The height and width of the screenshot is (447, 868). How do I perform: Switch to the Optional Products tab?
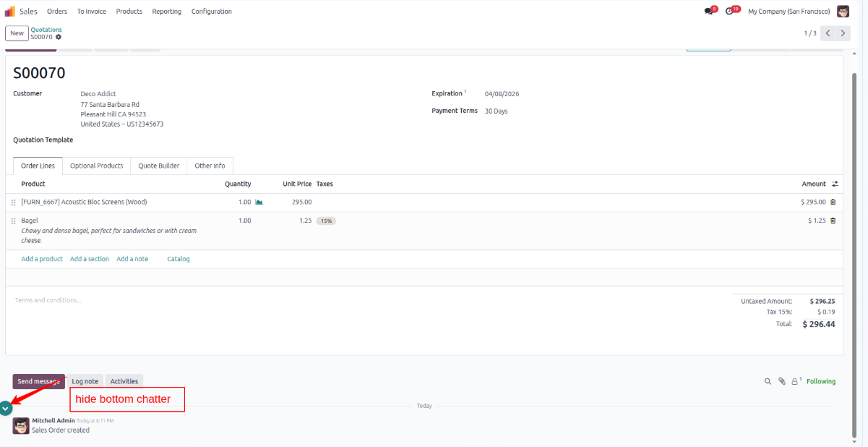pyautogui.click(x=97, y=166)
